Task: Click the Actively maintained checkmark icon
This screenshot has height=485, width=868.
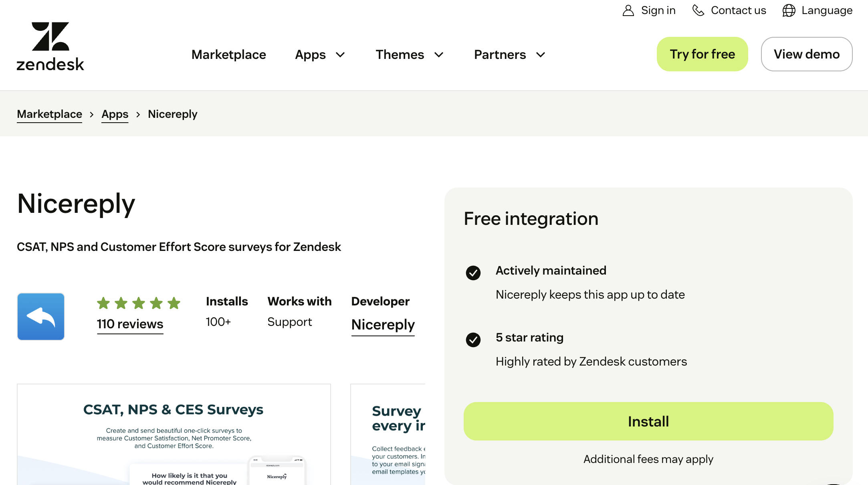Action: click(x=473, y=273)
